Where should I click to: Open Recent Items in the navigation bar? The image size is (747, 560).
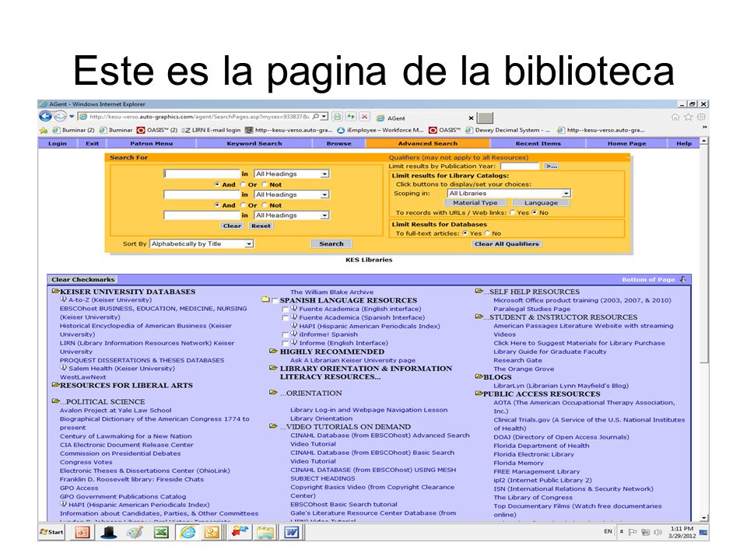point(538,143)
